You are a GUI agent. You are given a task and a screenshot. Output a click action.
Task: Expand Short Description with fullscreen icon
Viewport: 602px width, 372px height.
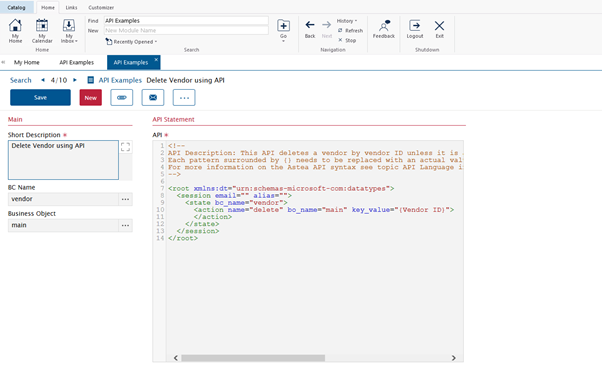(x=125, y=147)
